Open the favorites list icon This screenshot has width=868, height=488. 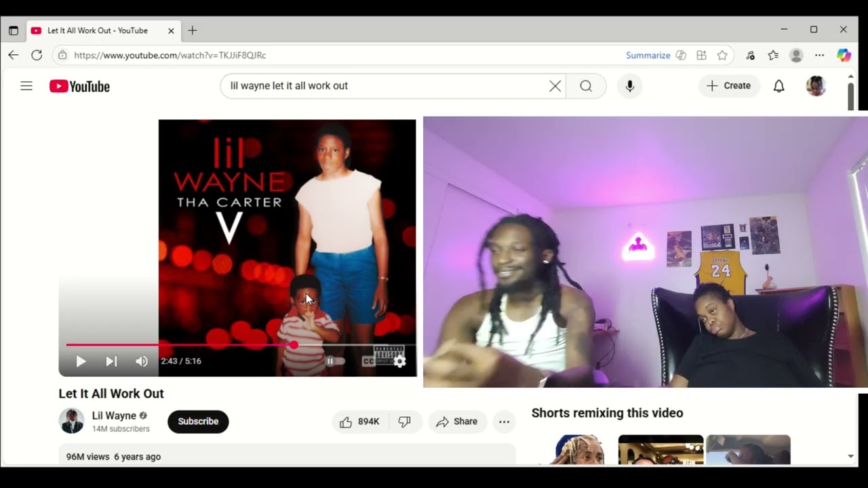(x=773, y=56)
